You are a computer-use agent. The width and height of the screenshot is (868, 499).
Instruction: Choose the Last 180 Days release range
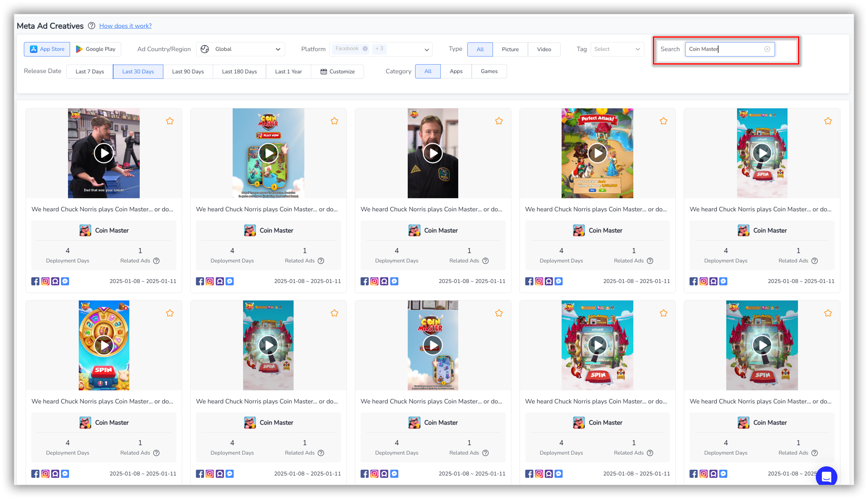point(240,72)
